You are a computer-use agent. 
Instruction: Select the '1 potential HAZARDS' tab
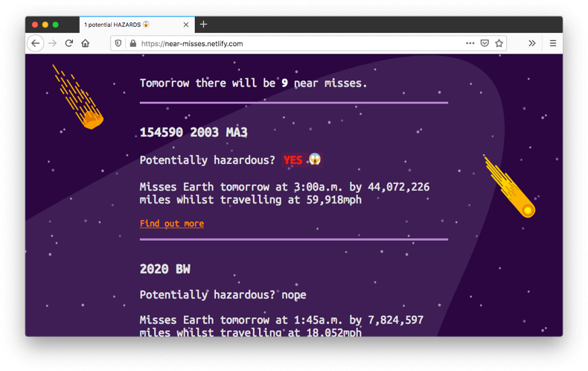137,25
